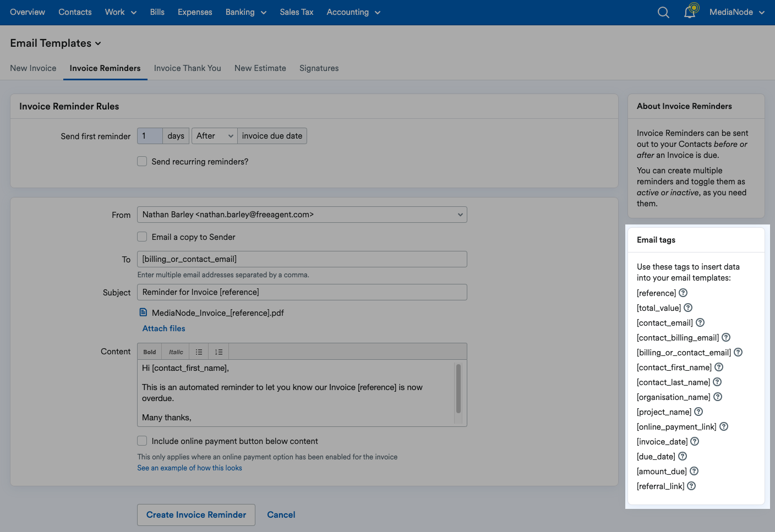Screen dimensions: 775x532
Task: Open the notifications bell icon
Action: point(690,12)
